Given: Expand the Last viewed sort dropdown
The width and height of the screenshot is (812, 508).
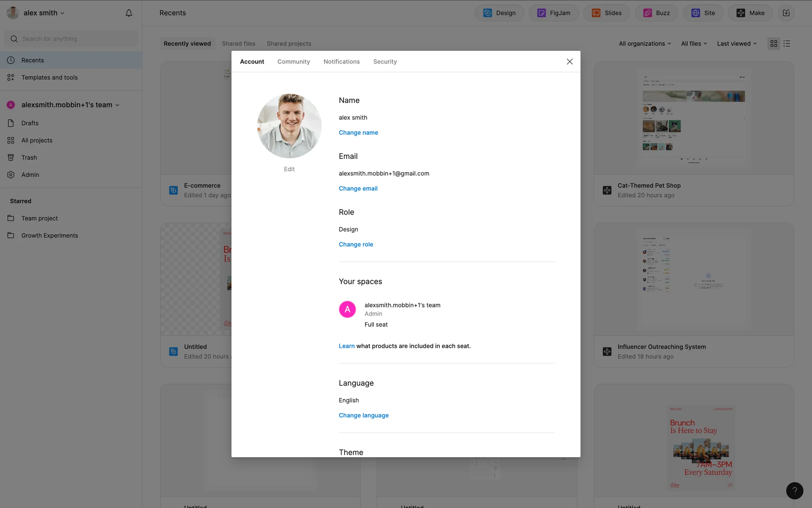Looking at the screenshot, I should (x=737, y=44).
